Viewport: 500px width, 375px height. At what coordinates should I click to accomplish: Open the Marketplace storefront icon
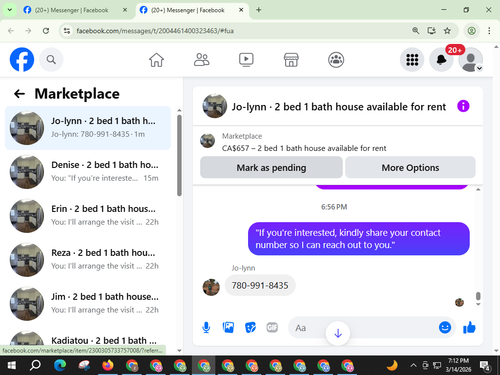pyautogui.click(x=291, y=60)
